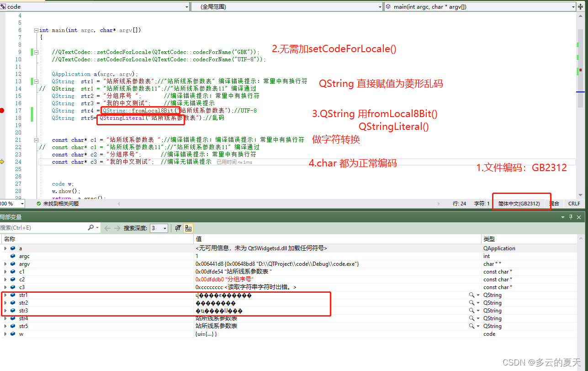Select the c1 value 0x00dfde54 cell
The width and height of the screenshot is (588, 371).
point(233,272)
